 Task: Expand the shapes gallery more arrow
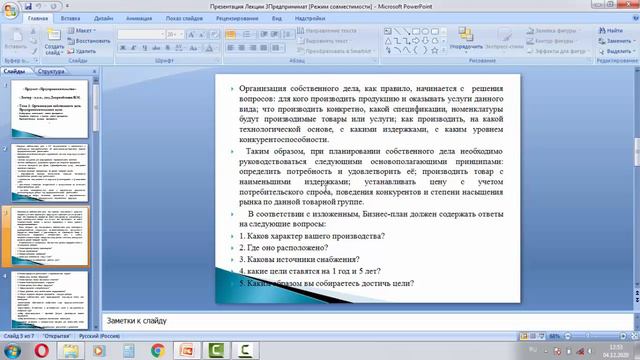(x=444, y=51)
